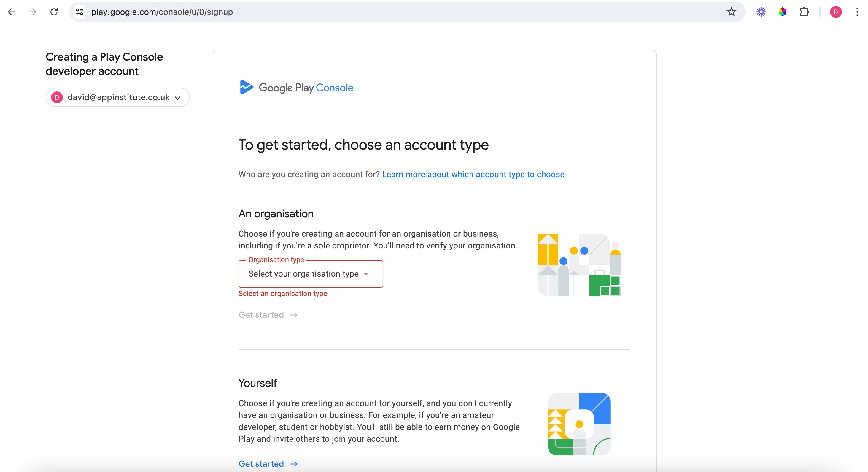This screenshot has width=868, height=472.
Task: Expand david@appinstitute.co.uk account switcher
Action: pyautogui.click(x=117, y=97)
